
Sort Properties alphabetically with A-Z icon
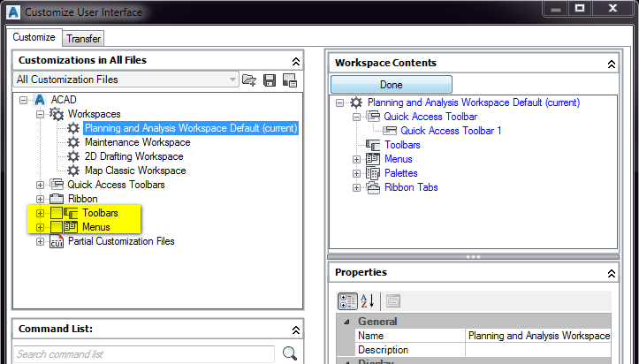(x=368, y=301)
